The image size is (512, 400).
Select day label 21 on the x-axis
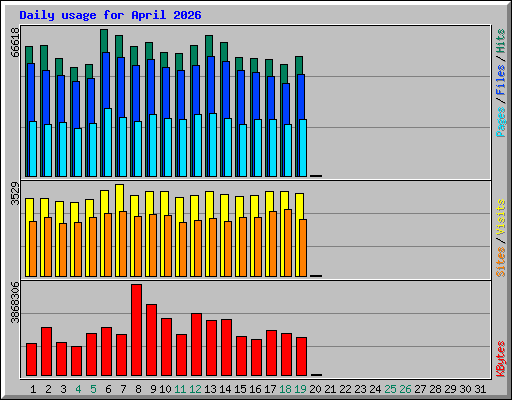pos(330,389)
